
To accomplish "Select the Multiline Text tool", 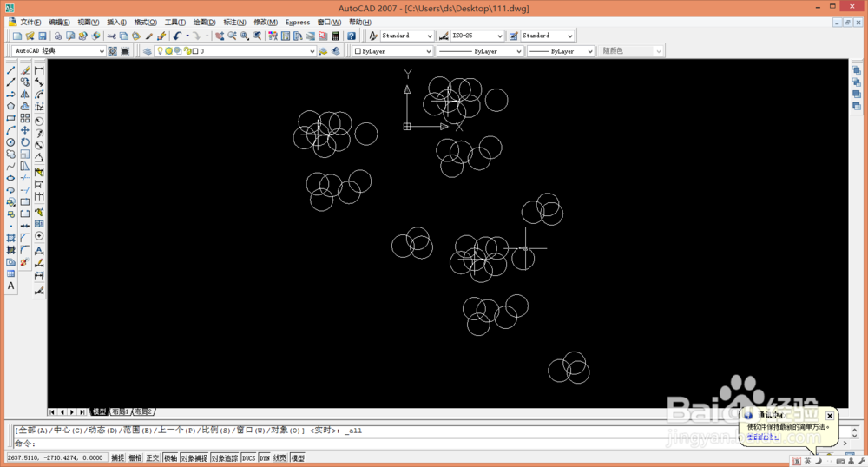I will 10,286.
